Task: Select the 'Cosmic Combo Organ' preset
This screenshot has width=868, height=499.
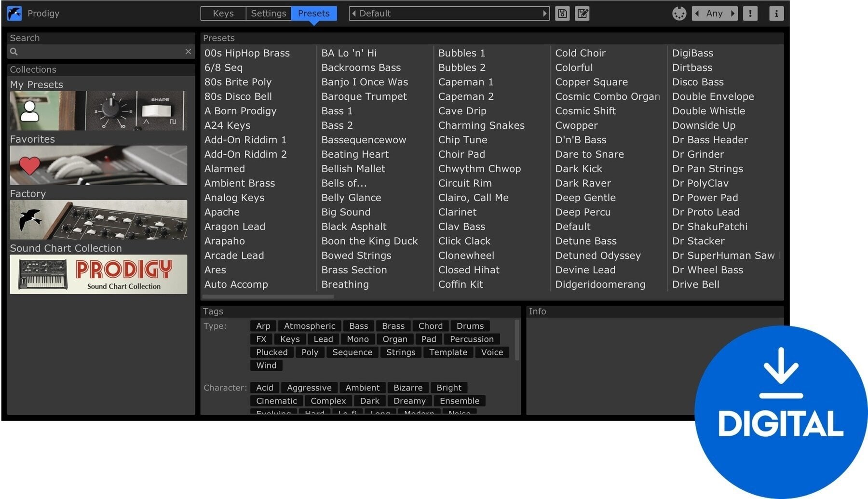Action: click(608, 96)
